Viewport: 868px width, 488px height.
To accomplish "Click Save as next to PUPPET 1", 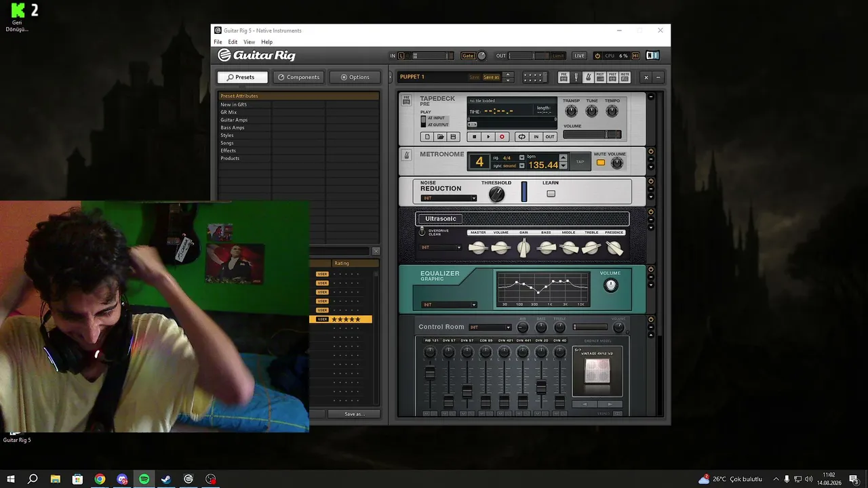I will [491, 77].
